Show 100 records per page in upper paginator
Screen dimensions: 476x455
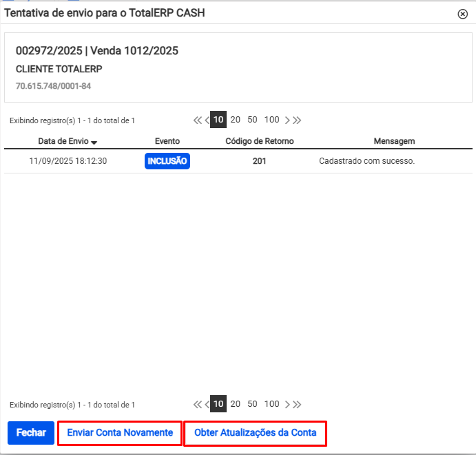coord(272,120)
